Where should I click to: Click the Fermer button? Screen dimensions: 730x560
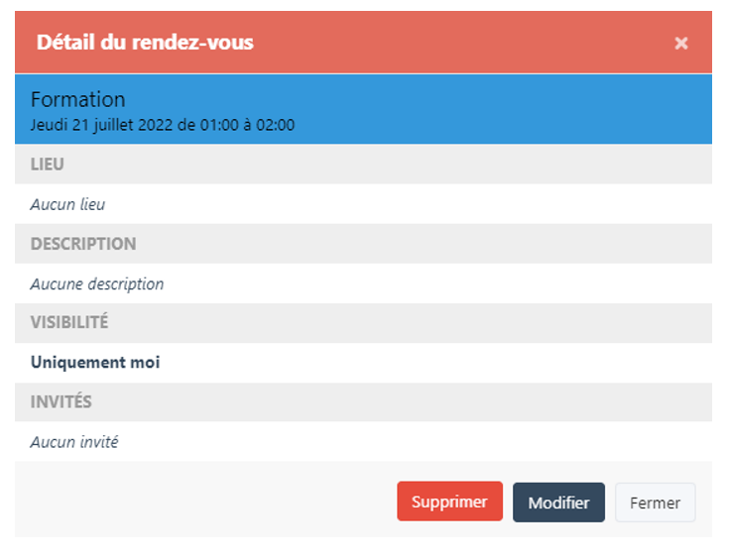[655, 503]
